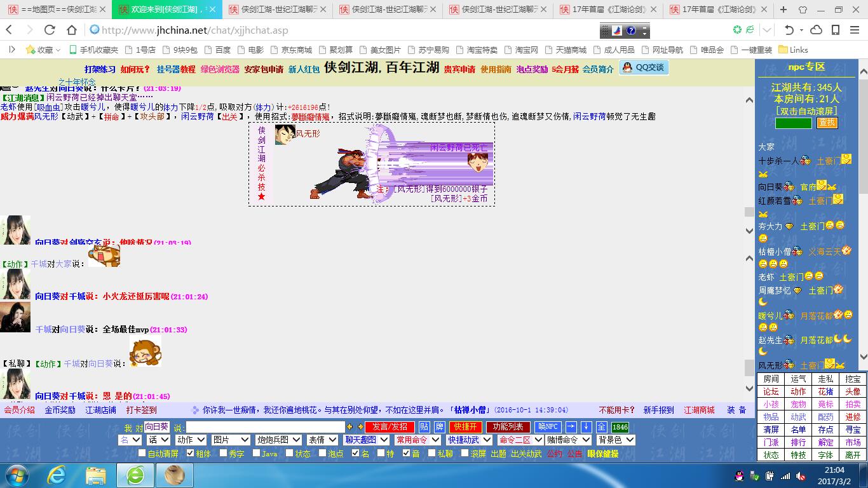Open the 常用命令 dropdown
This screenshot has width=868, height=488.
(x=417, y=440)
